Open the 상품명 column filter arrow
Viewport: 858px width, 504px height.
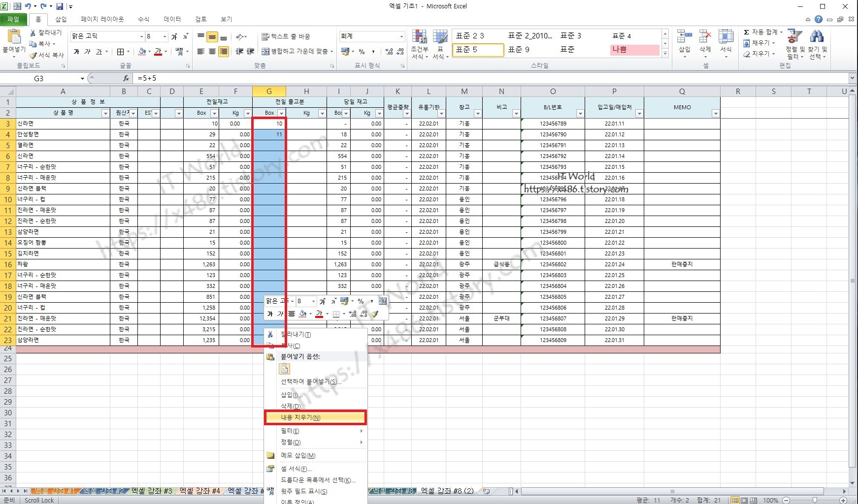point(105,113)
